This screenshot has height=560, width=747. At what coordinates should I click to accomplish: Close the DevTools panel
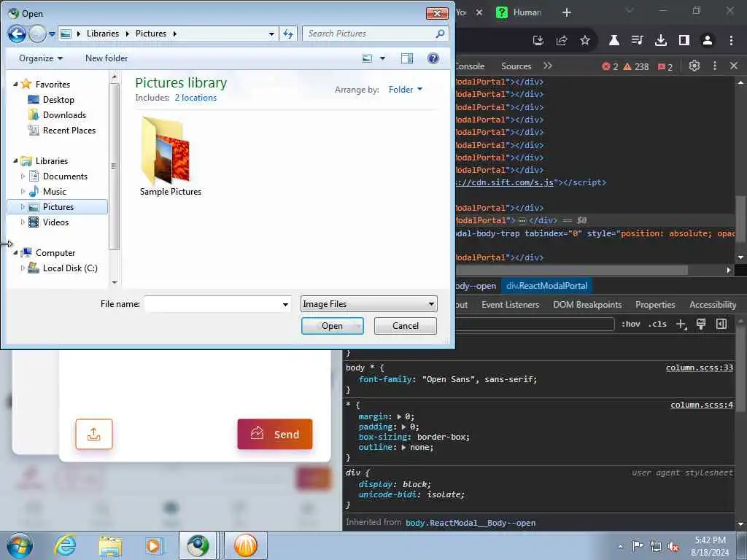[734, 66]
